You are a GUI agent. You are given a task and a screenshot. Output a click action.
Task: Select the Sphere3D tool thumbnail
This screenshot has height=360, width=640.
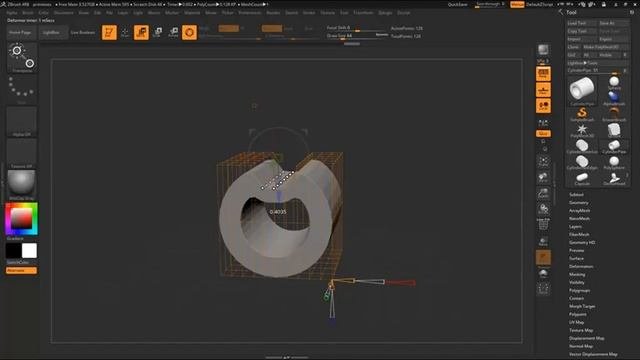614,83
